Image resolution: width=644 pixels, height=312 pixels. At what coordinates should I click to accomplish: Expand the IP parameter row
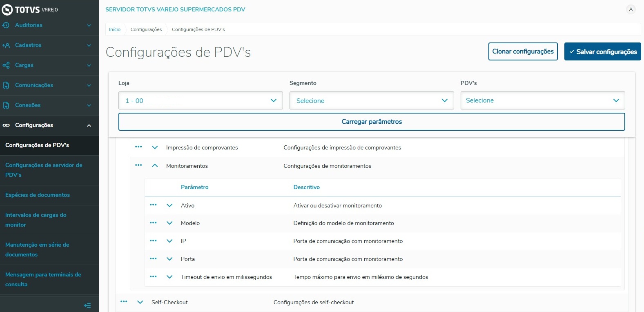[169, 241]
